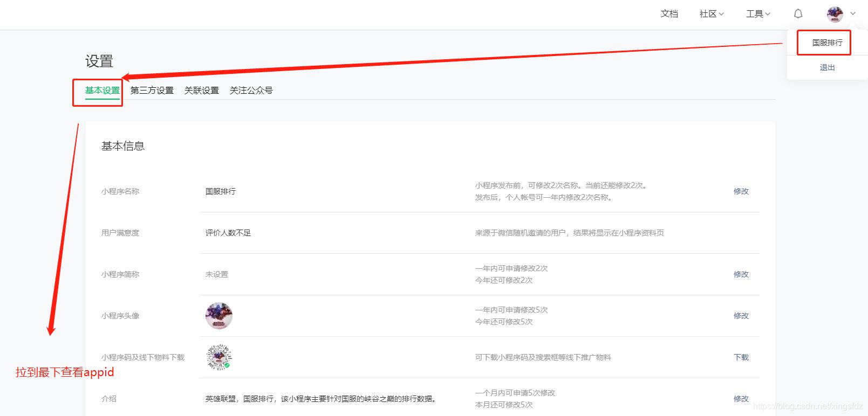This screenshot has height=416, width=868.
Task: Switch to the 第三方设置 tab
Action: pyautogui.click(x=152, y=91)
